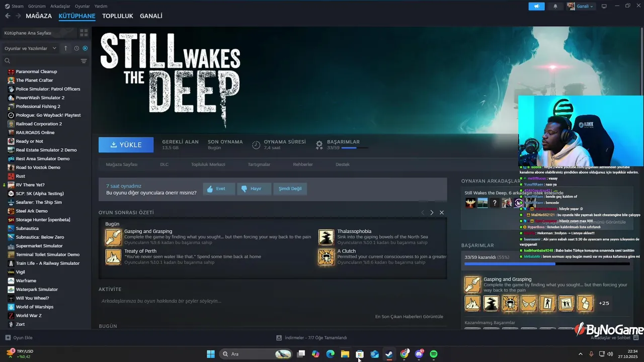Open the Thalassophobia achievement icon
This screenshot has width=644, height=362.
click(326, 237)
